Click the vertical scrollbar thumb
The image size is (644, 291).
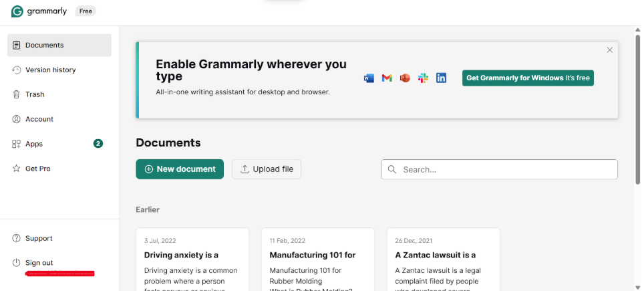[638, 109]
